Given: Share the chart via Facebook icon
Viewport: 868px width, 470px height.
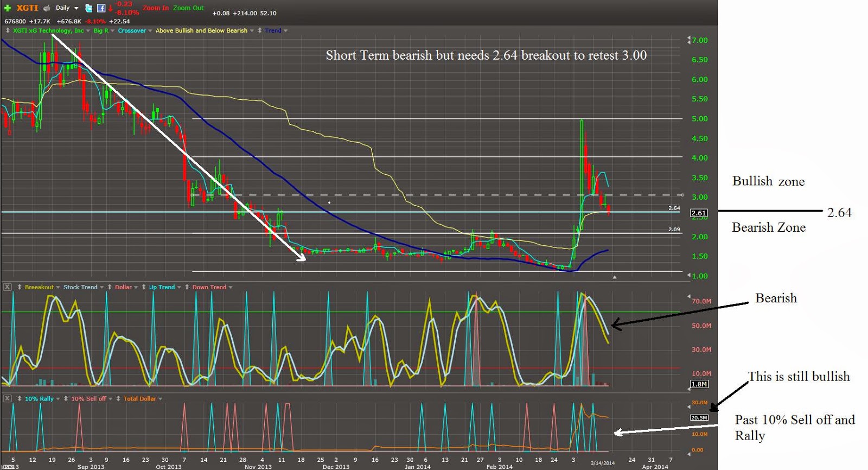Looking at the screenshot, I should pos(101,8).
